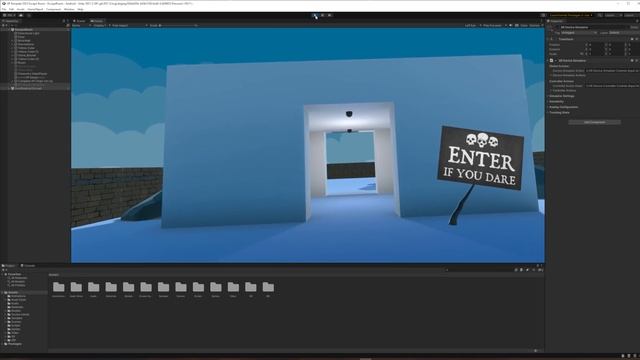Screen dimensions: 640x360
Task: Open the Edit menu
Action: tap(11, 9)
